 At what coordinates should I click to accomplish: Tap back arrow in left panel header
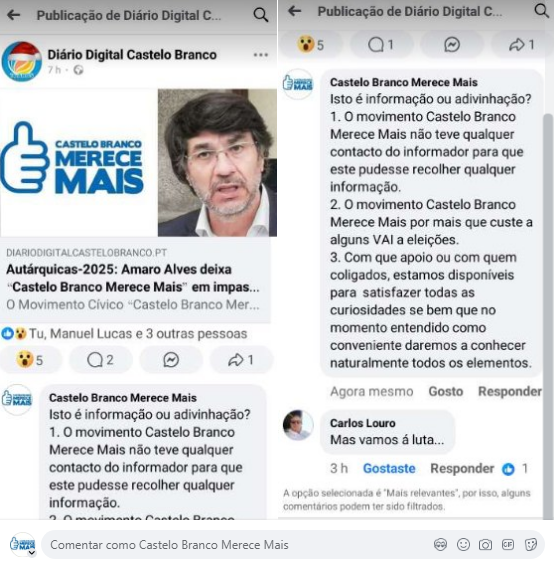click(x=14, y=15)
